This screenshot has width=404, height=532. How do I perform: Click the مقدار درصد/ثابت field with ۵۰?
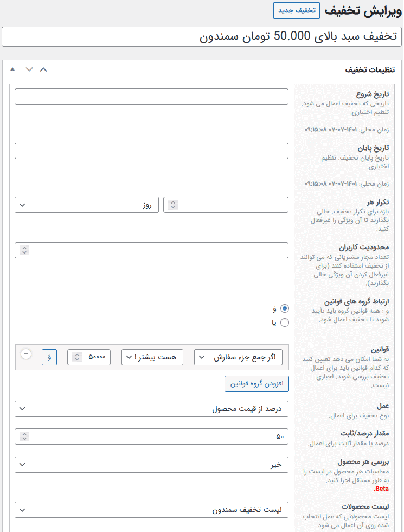click(151, 436)
